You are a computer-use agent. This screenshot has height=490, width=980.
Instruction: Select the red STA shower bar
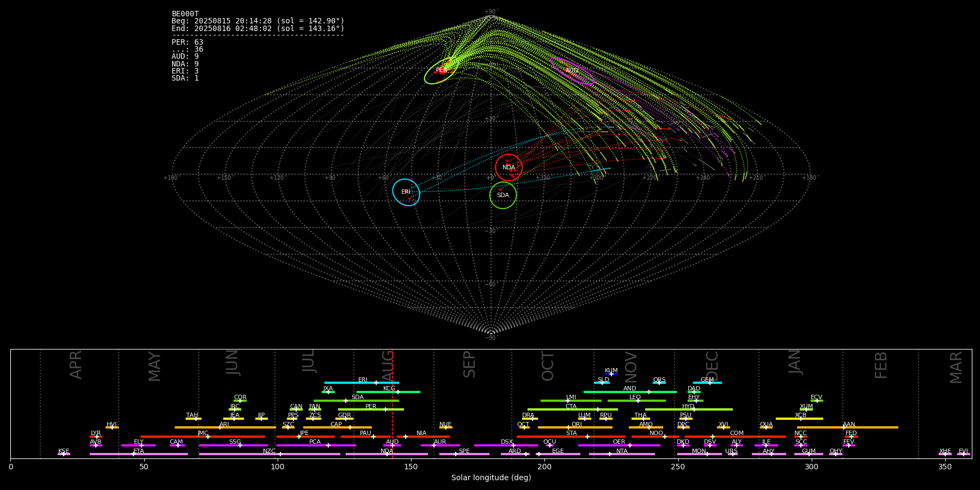571,436
